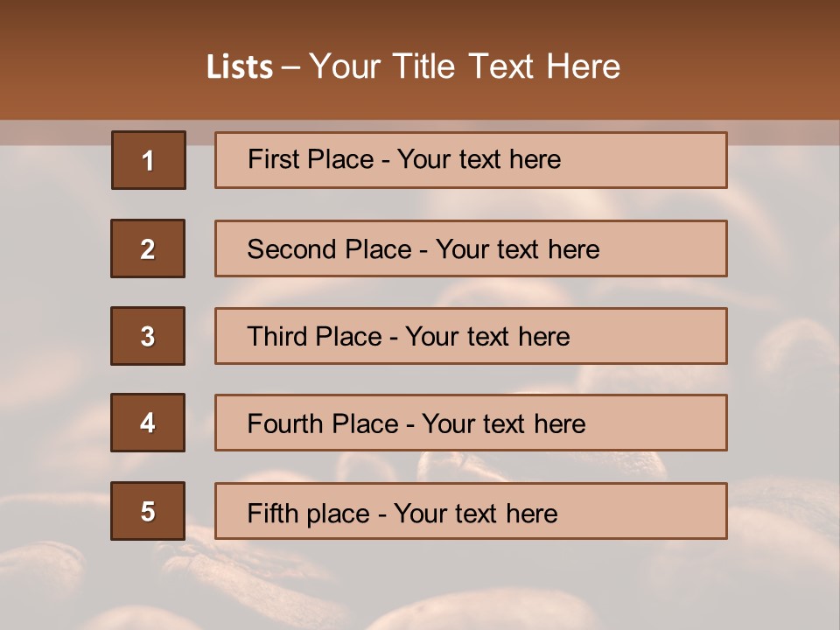The image size is (840, 630).
Task: Click the bold word 'Lists' in title
Action: pyautogui.click(x=240, y=66)
